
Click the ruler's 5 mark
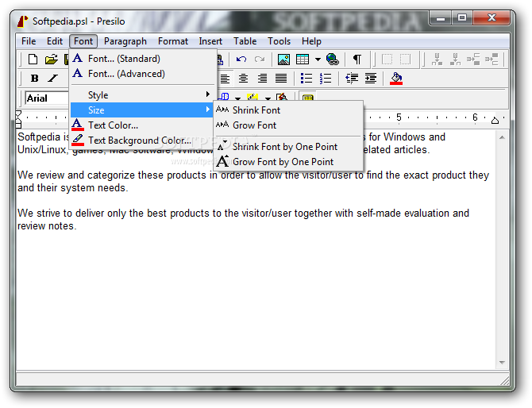pos(399,117)
